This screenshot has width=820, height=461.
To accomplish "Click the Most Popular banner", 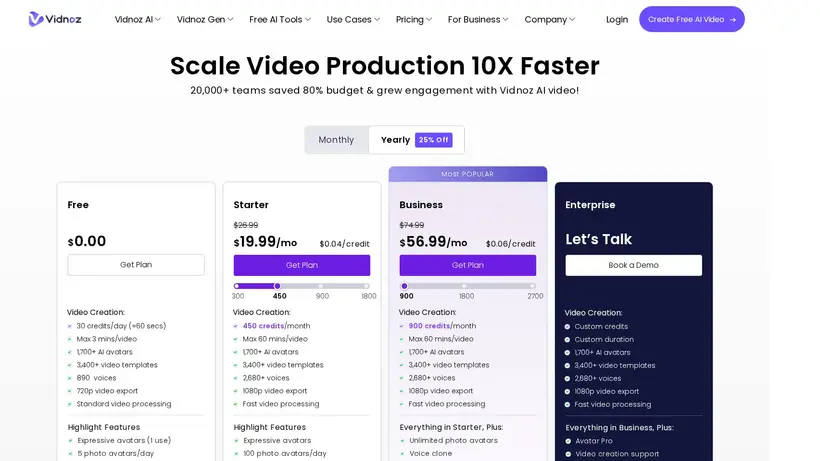I will pyautogui.click(x=468, y=174).
